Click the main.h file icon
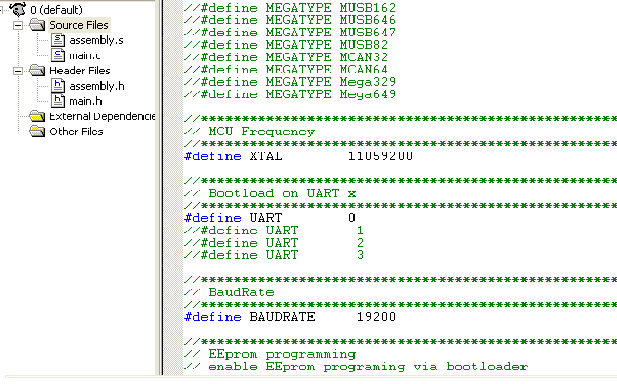The image size is (617, 384). click(58, 101)
